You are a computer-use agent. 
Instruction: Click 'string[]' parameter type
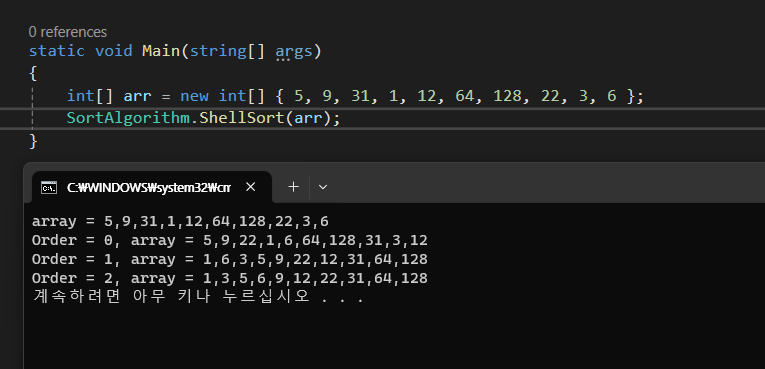(x=227, y=51)
